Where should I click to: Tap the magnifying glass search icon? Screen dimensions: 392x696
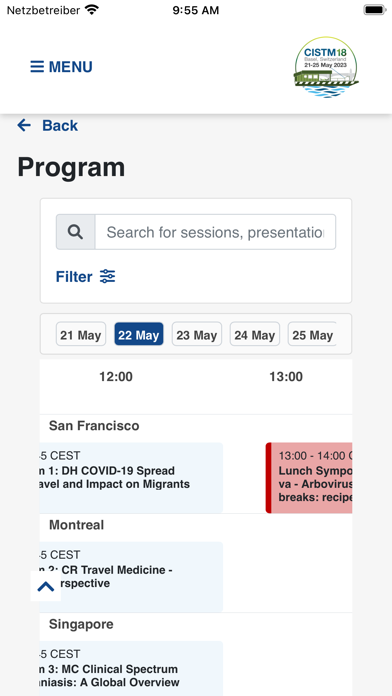(75, 232)
